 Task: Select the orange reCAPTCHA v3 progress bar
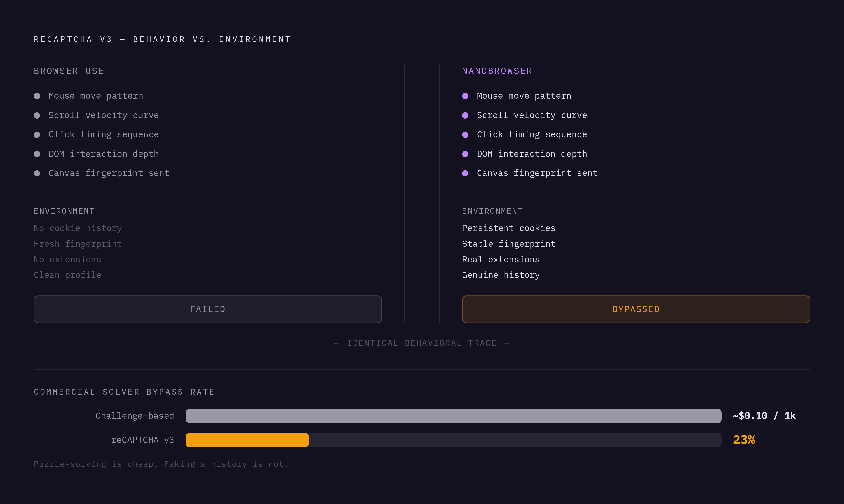click(247, 440)
